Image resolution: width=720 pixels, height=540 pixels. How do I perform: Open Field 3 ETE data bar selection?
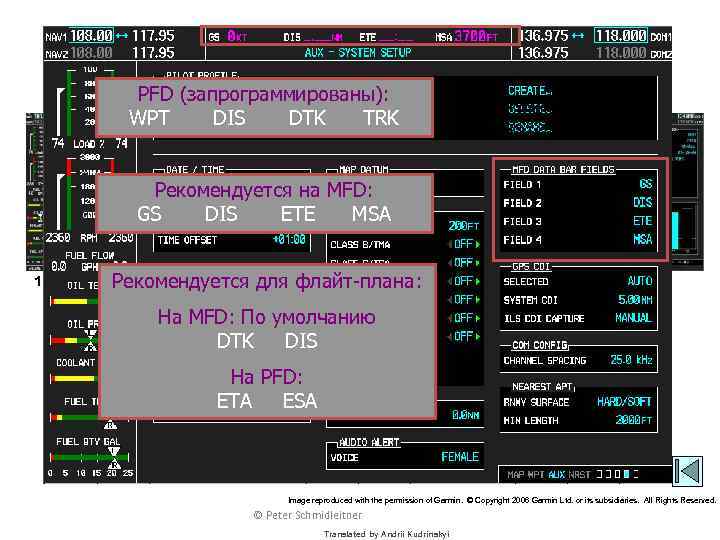coord(642,221)
